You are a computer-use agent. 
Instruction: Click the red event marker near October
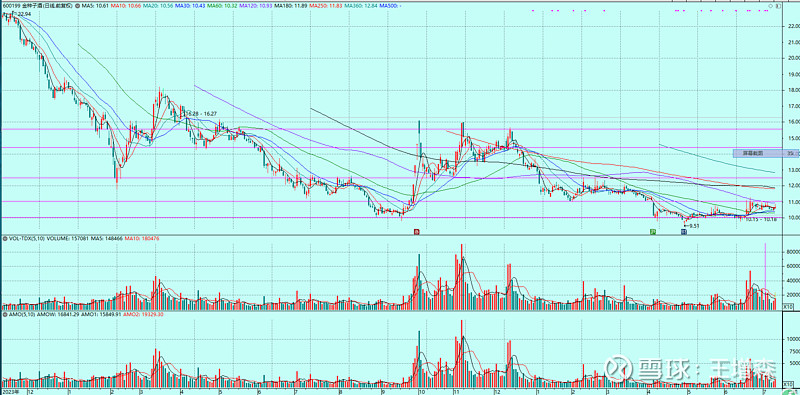(416, 232)
